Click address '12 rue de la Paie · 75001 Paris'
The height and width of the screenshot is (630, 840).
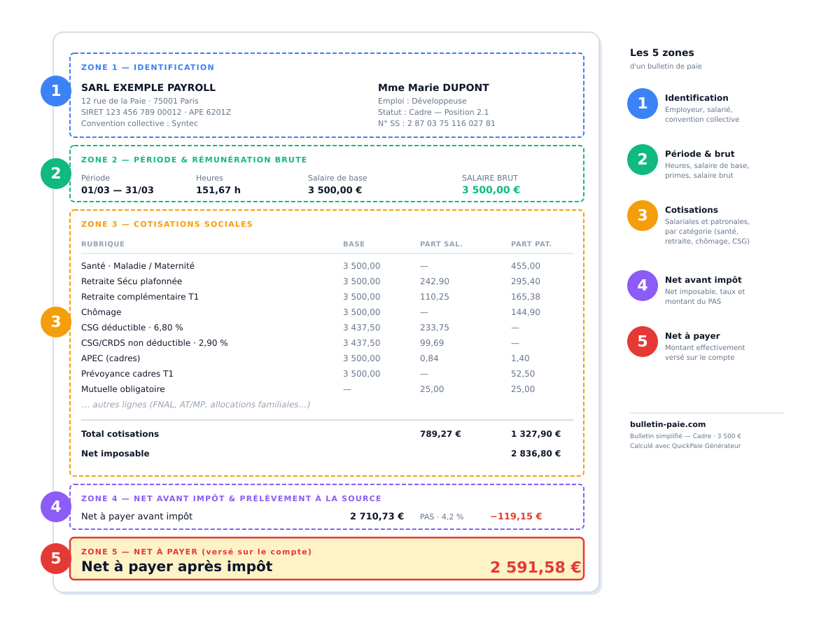[x=140, y=101]
